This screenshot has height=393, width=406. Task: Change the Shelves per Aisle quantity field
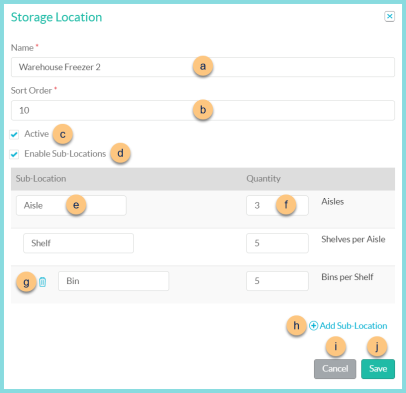pyautogui.click(x=277, y=243)
